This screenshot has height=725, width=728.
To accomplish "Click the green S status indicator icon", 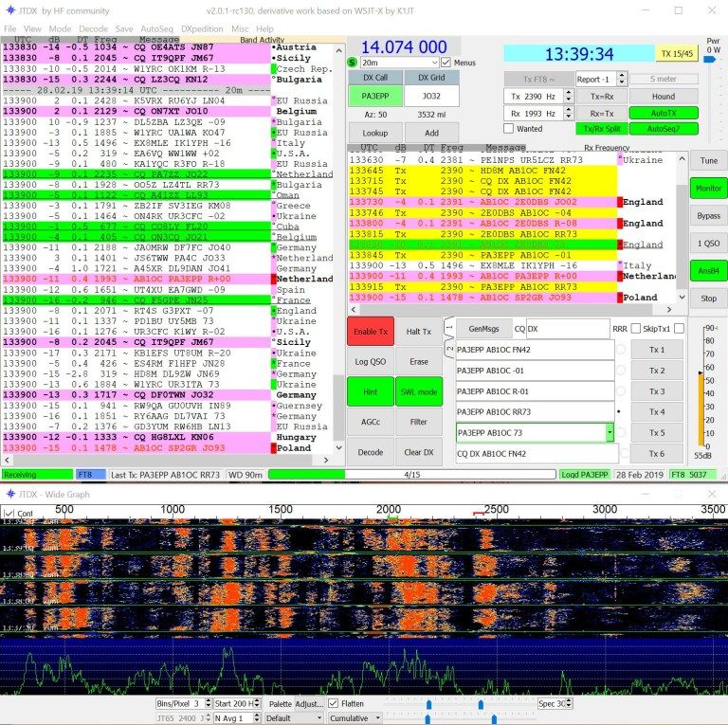I will point(354,63).
